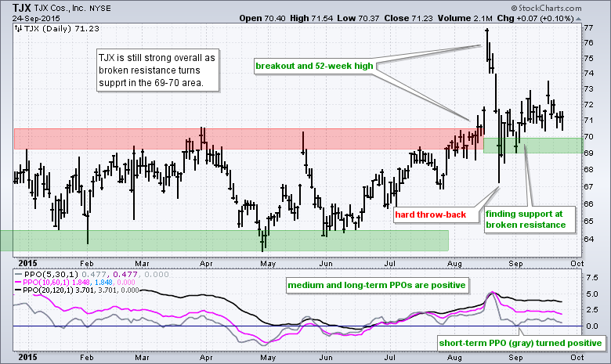Image resolution: width=611 pixels, height=364 pixels.
Task: Click the company name TJX Cos., Inc.
Action: pos(59,8)
